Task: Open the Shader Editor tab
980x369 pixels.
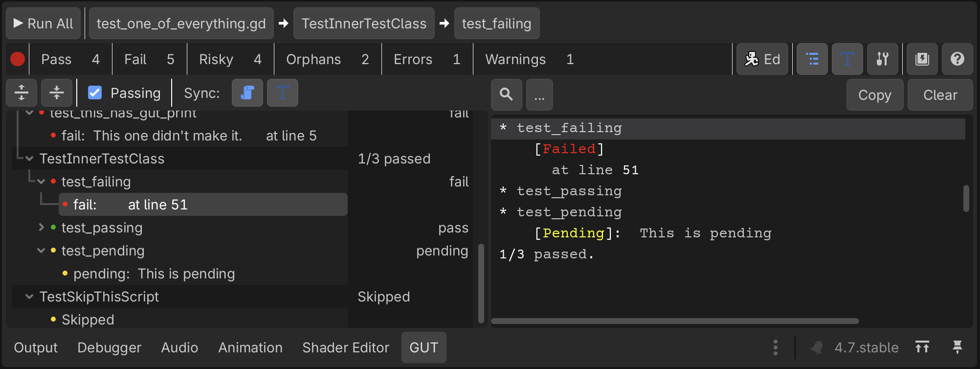Action: [x=346, y=347]
